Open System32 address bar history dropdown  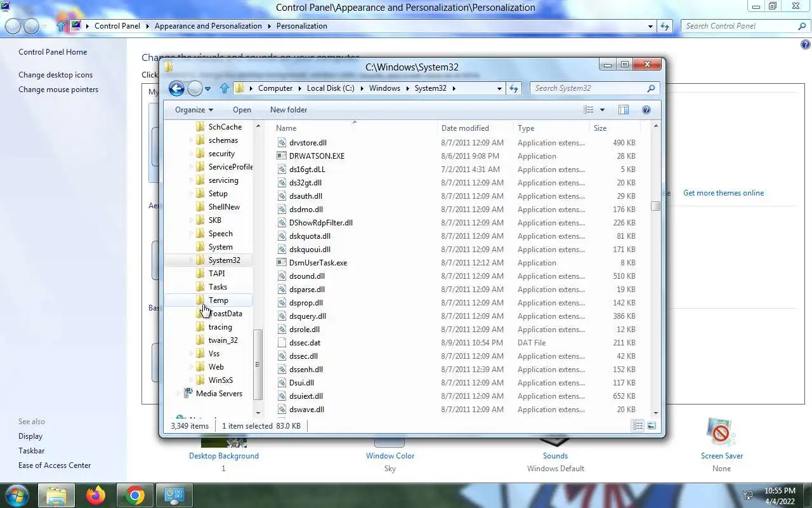[500, 88]
